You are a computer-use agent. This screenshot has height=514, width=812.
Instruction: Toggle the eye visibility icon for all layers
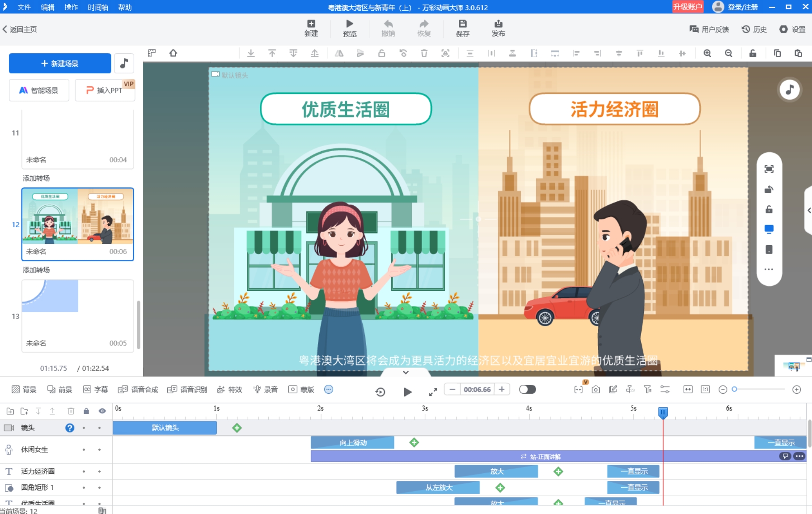(102, 411)
